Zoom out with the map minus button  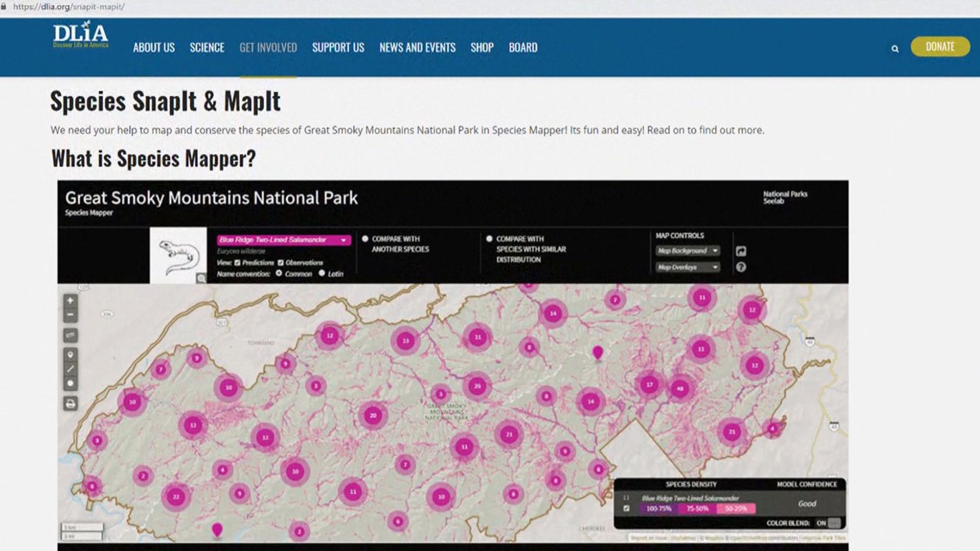70,315
